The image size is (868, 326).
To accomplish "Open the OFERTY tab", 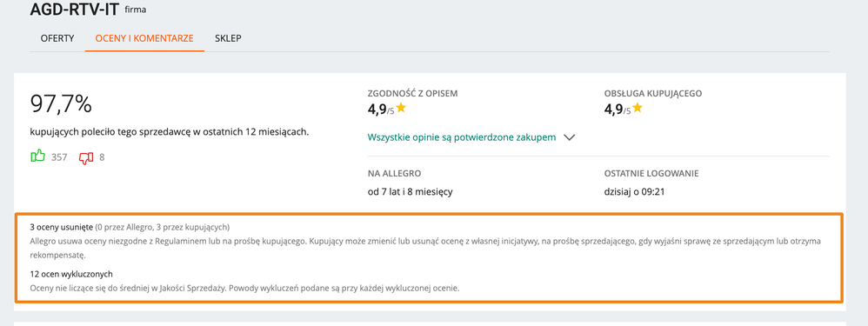I will 57,39.
